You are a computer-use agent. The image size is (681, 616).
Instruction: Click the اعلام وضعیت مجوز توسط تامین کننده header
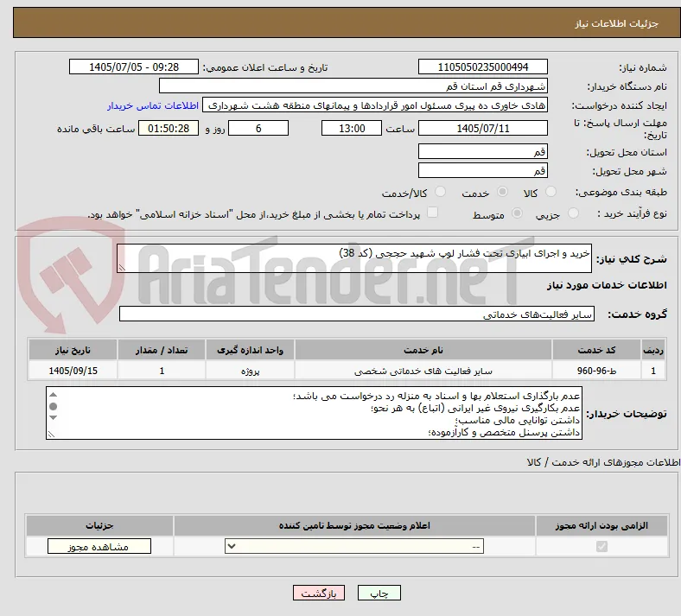point(354,525)
